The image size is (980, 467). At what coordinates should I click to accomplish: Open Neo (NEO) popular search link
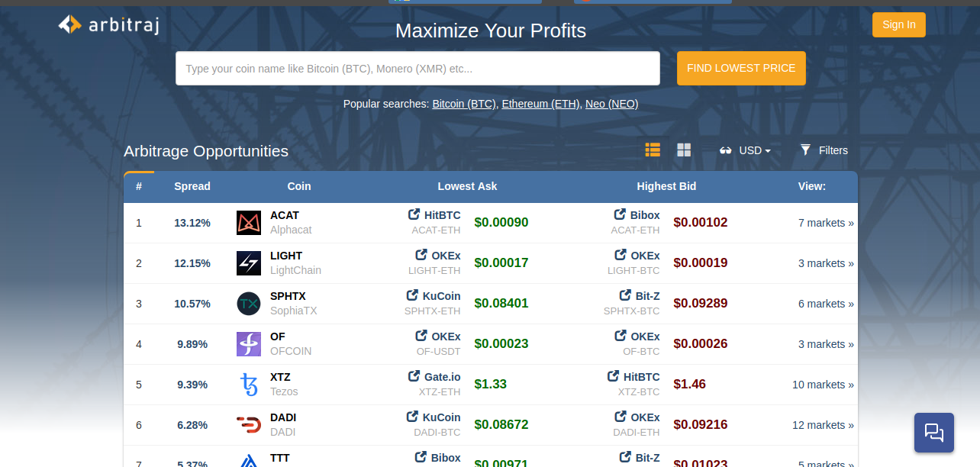tap(612, 104)
